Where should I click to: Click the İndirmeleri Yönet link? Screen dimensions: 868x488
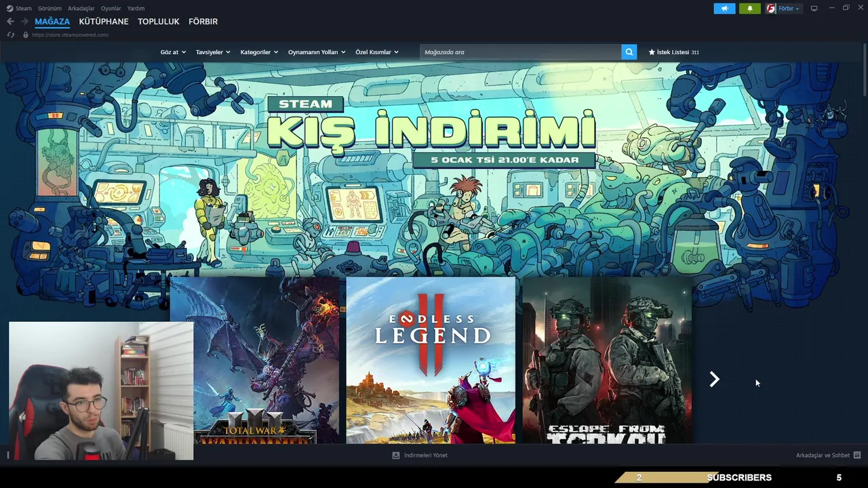(426, 455)
